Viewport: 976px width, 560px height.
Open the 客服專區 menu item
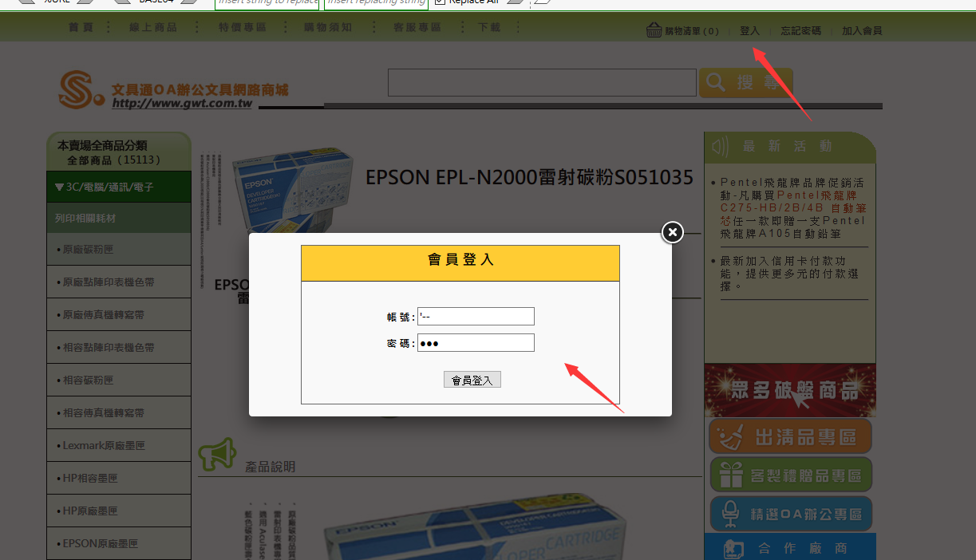[417, 27]
